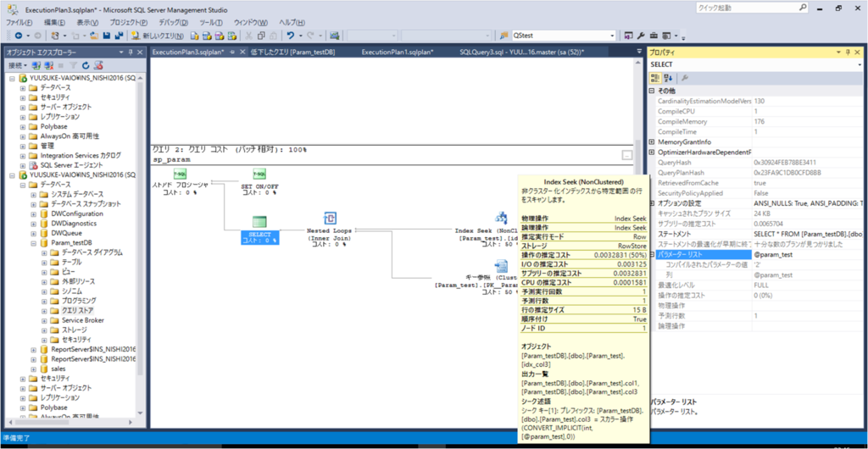Collapse the その他 properties category
This screenshot has height=449, width=868.
pos(652,91)
